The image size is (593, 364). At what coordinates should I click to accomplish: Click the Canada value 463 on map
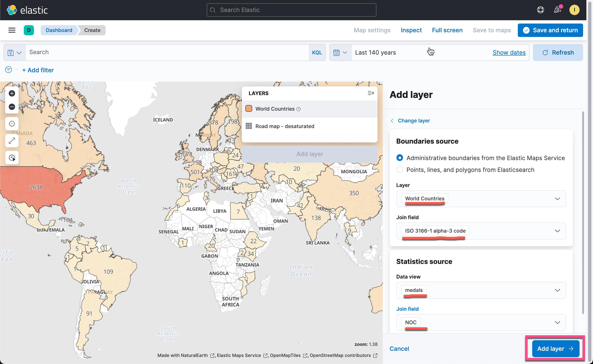pos(31,143)
